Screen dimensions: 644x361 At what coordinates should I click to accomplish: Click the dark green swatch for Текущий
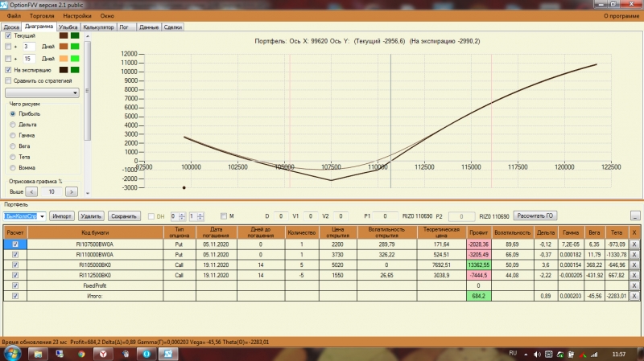75,35
